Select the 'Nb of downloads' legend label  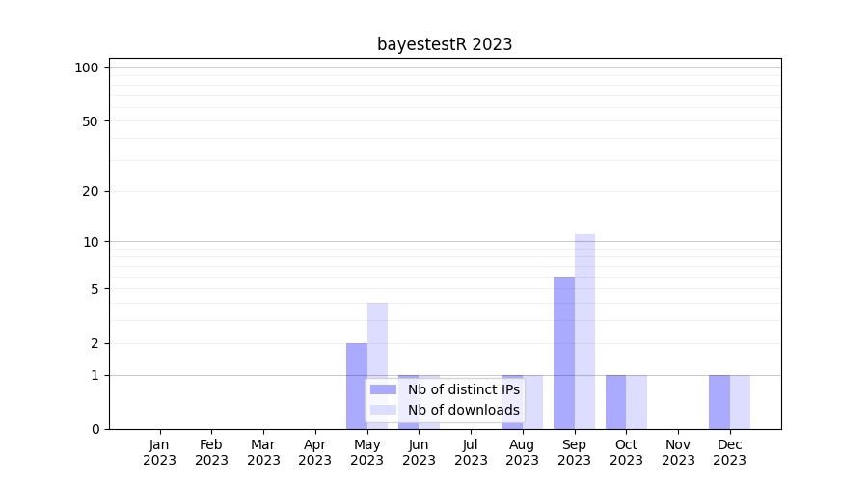coord(463,411)
